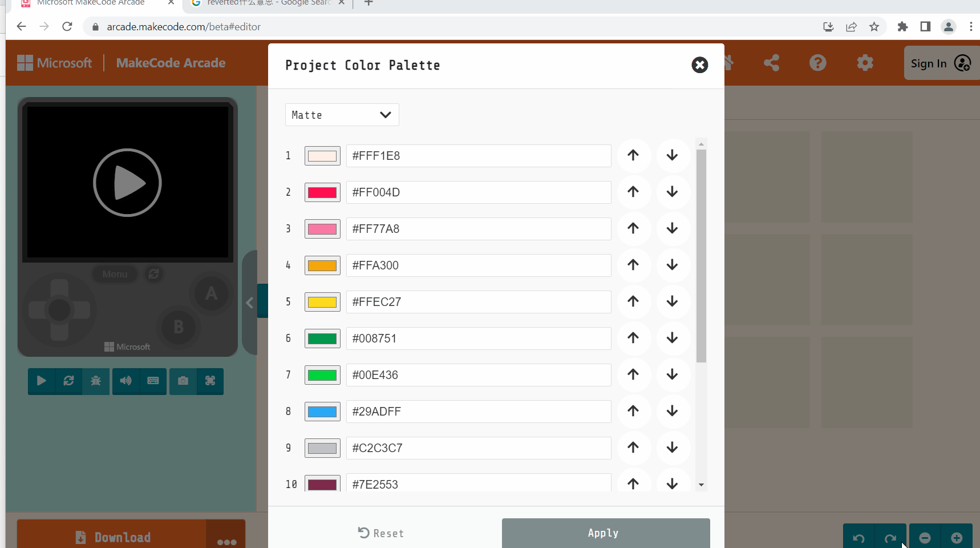Viewport: 980px width, 548px height.
Task: Show the on-screen keyboard controls
Action: (153, 381)
